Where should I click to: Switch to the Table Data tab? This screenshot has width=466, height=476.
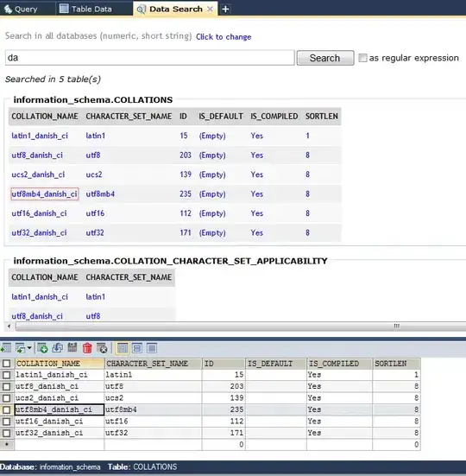click(85, 9)
